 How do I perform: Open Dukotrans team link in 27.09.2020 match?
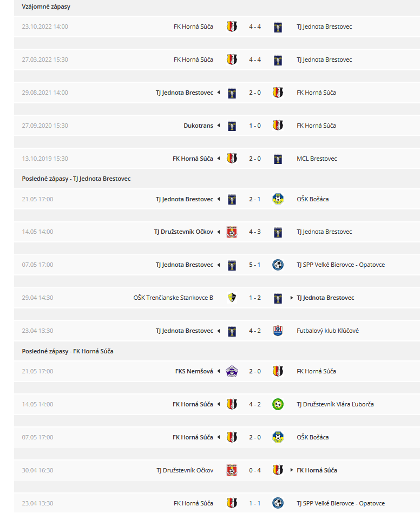(198, 126)
